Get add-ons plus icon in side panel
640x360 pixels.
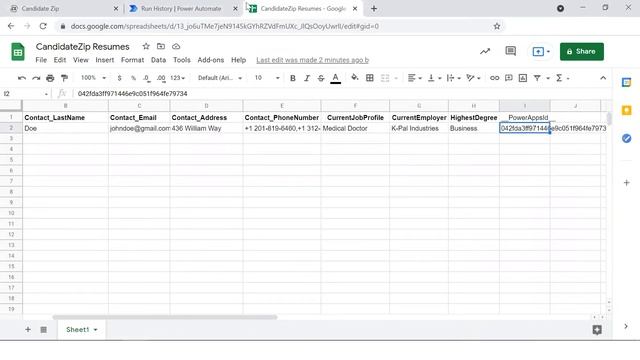click(627, 182)
